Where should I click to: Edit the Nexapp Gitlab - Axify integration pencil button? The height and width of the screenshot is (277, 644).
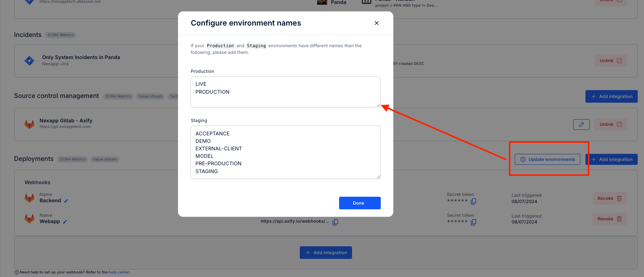click(x=581, y=124)
